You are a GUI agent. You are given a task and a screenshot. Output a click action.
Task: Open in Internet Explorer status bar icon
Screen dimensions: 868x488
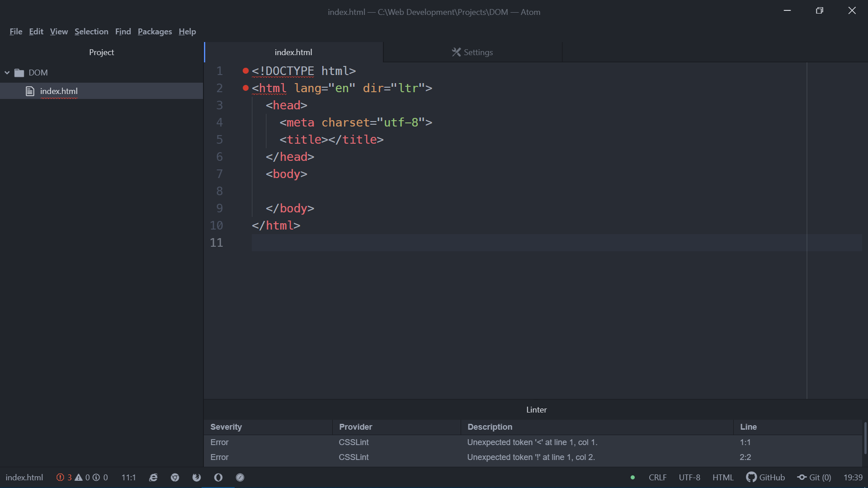[x=153, y=478]
